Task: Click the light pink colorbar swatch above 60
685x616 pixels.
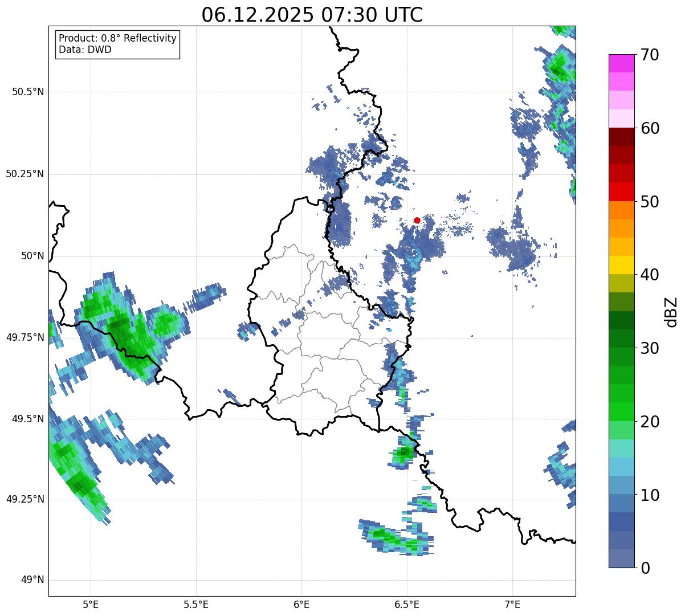Action: click(622, 119)
